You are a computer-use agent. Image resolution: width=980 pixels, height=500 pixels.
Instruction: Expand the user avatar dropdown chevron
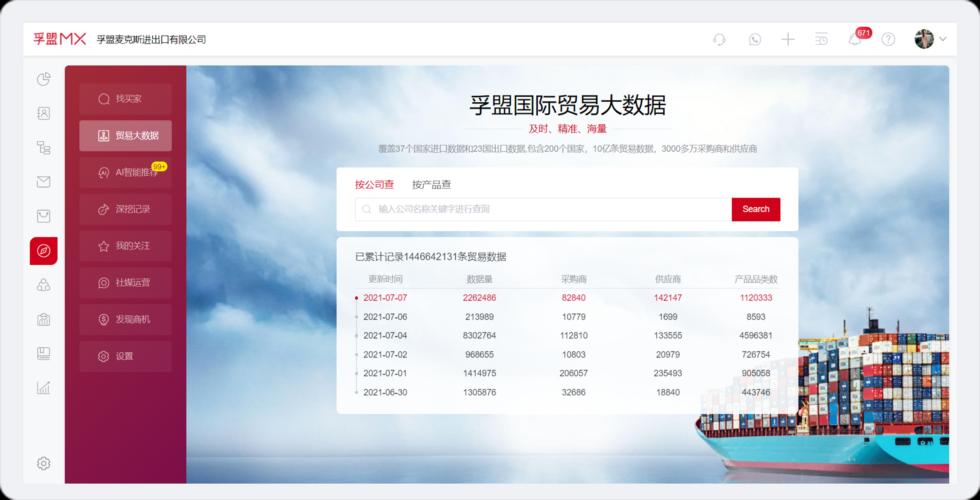coord(943,39)
